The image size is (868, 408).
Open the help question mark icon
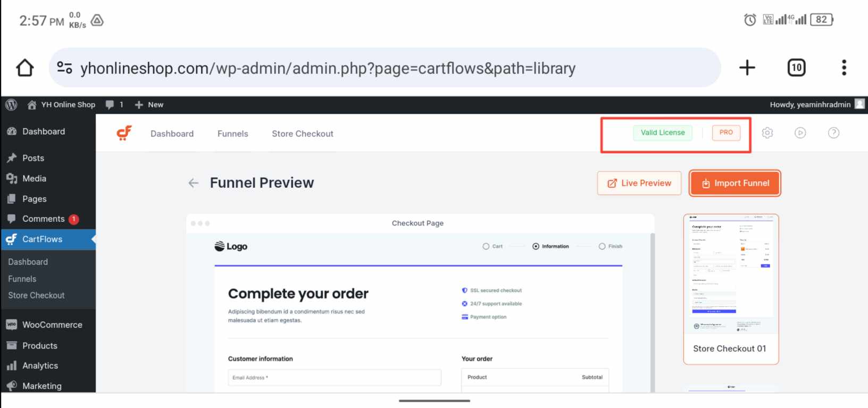pos(833,133)
